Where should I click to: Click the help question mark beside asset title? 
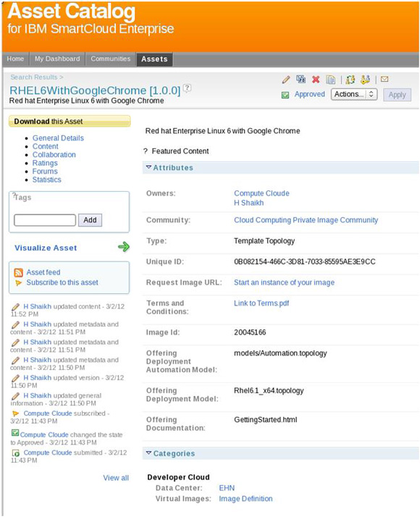tap(188, 88)
